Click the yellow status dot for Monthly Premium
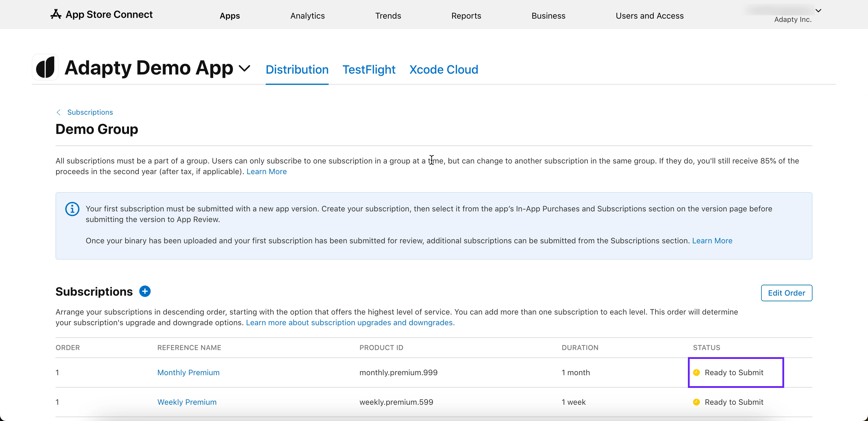Image resolution: width=868 pixels, height=421 pixels. [697, 373]
